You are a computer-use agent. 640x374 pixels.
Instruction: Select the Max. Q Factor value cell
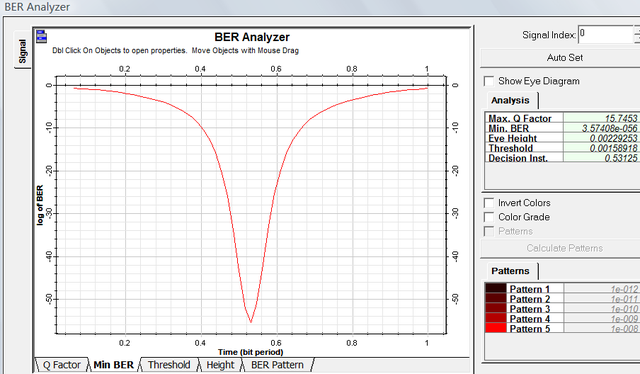(x=601, y=118)
